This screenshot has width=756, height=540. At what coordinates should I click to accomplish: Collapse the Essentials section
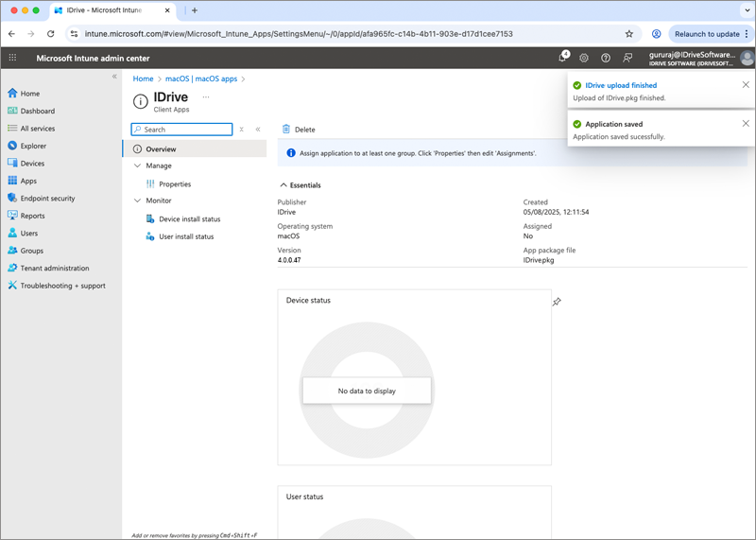tap(283, 184)
